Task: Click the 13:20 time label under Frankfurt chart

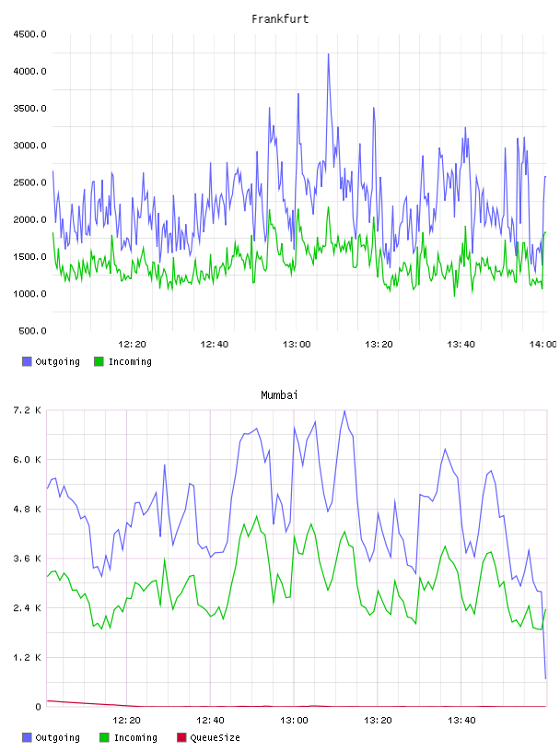Action: point(379,344)
